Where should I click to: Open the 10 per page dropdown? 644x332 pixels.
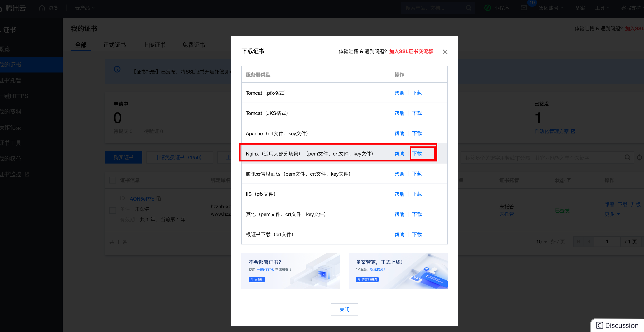coord(541,242)
